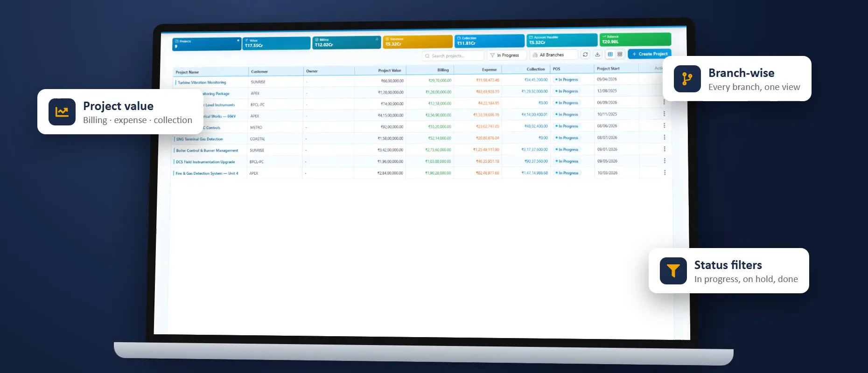Image resolution: width=868 pixels, height=373 pixels.
Task: Open the All Branches dropdown
Action: 553,55
